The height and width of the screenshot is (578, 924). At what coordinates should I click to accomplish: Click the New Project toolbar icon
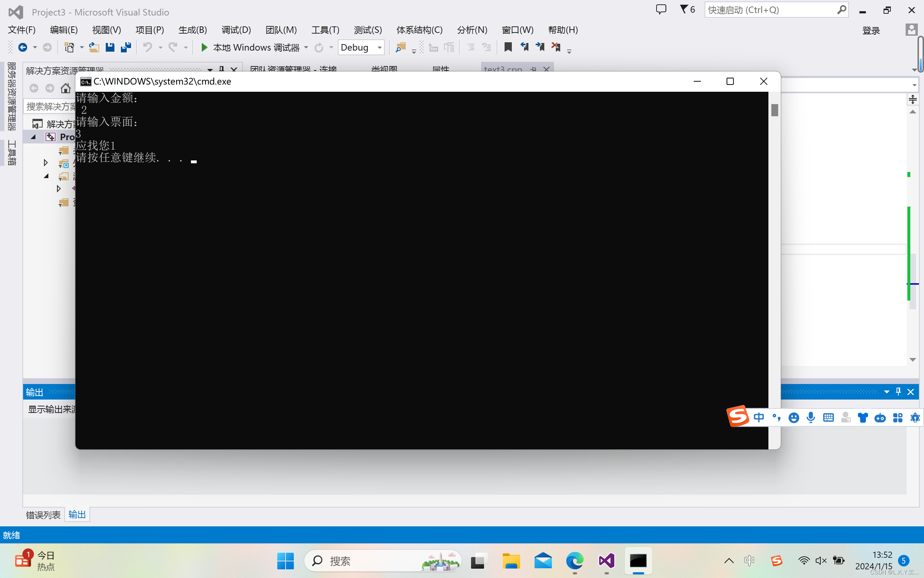click(x=69, y=47)
